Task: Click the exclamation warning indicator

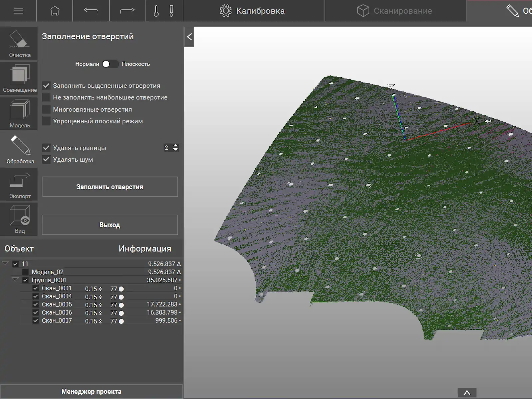Action: click(x=171, y=11)
